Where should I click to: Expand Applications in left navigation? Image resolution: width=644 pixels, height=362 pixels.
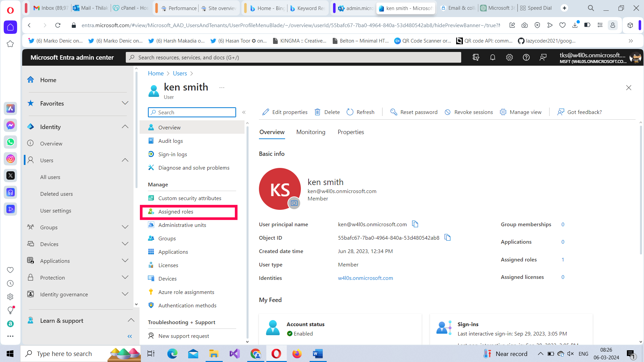[125, 261]
